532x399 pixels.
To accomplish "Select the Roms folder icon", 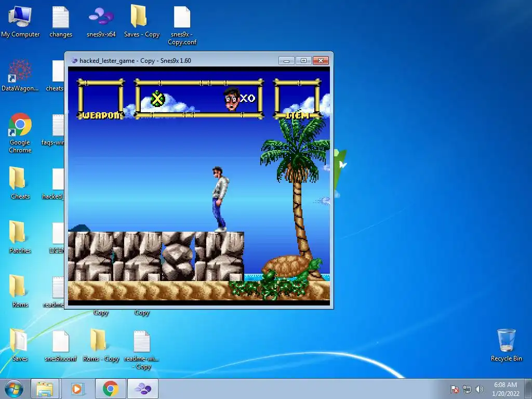I will coord(20,291).
